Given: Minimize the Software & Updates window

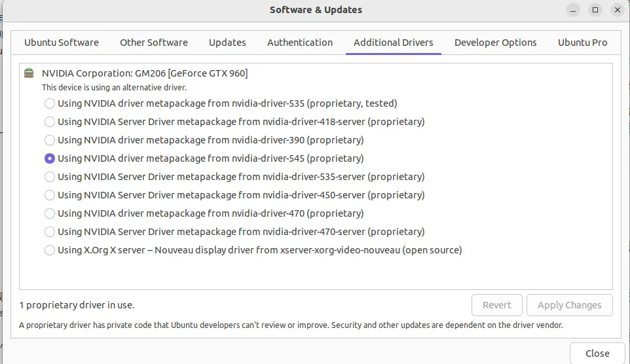Looking at the screenshot, I should [573, 10].
